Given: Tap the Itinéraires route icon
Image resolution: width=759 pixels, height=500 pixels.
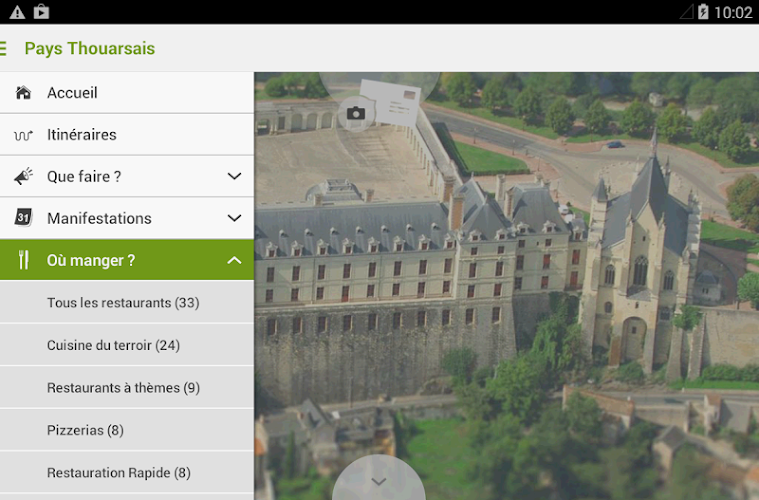Looking at the screenshot, I should [23, 135].
